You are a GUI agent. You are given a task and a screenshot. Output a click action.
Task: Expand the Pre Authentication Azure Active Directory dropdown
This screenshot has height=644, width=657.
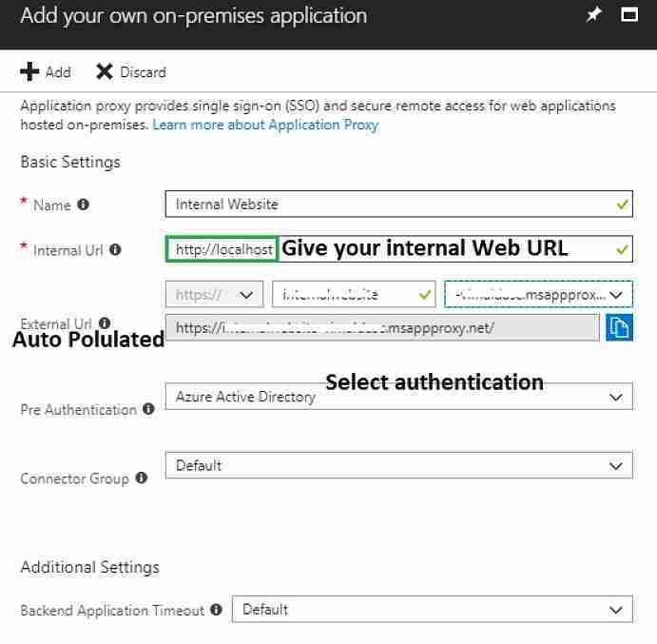tap(399, 397)
